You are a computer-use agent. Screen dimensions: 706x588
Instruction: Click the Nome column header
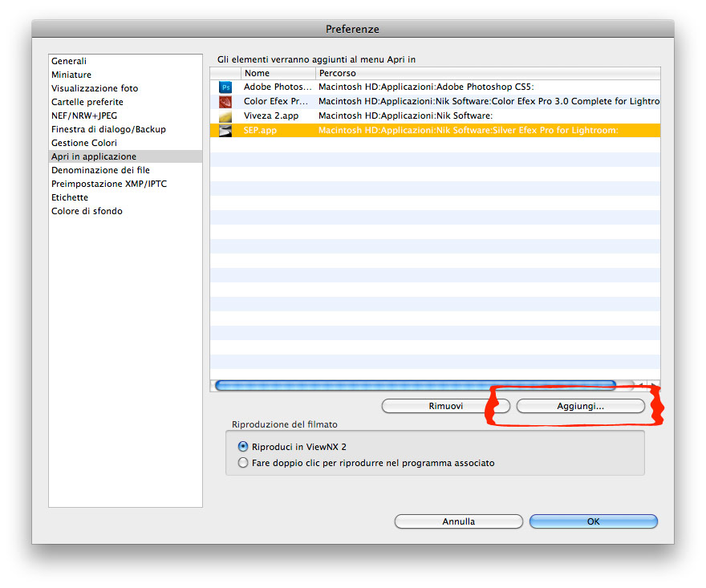278,73
